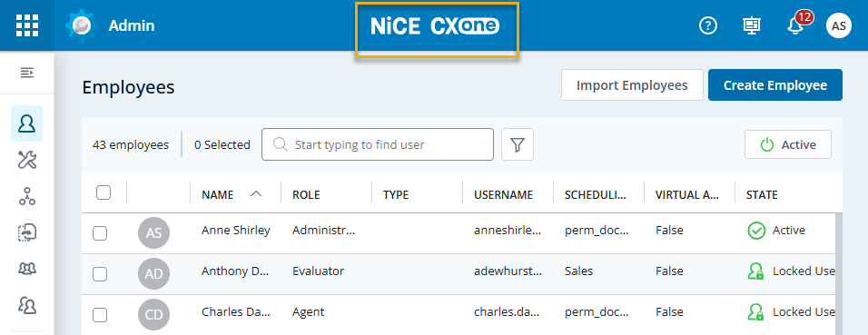Click the SCHEDULI... column header
Image resolution: width=868 pixels, height=335 pixels.
click(x=596, y=195)
